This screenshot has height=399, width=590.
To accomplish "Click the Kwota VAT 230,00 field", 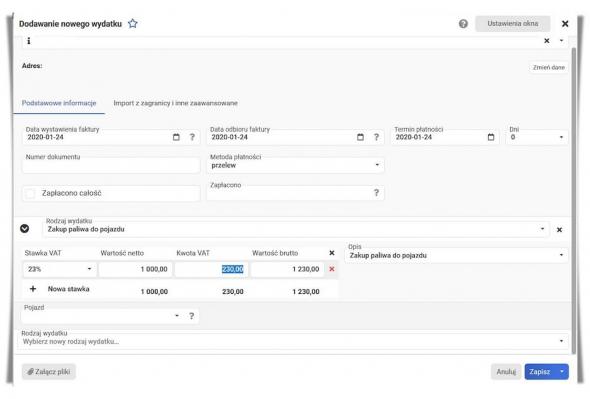I will click(x=211, y=269).
